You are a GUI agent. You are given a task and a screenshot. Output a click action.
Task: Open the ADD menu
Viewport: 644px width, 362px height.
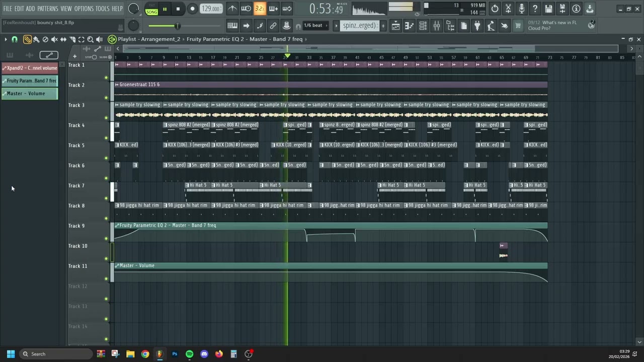31,9
